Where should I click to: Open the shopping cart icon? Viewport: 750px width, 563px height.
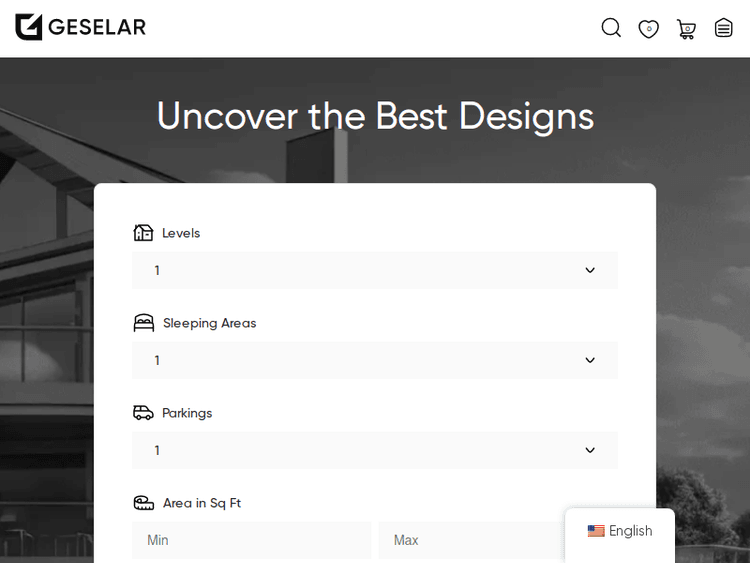(x=686, y=28)
